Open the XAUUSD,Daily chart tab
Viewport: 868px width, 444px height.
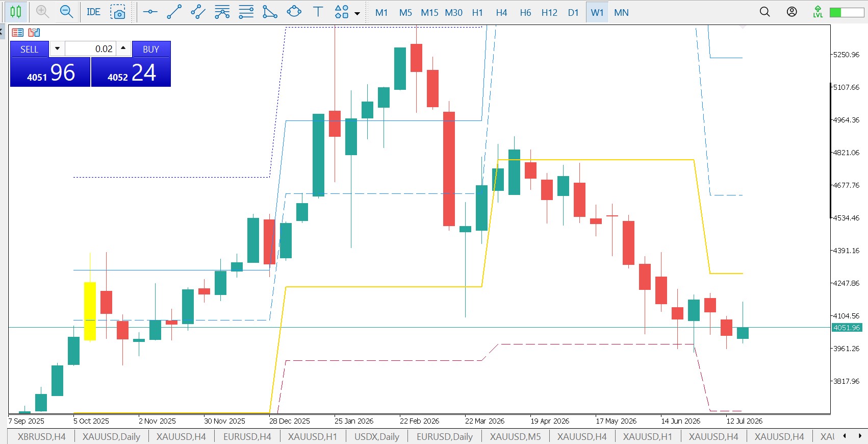point(111,437)
